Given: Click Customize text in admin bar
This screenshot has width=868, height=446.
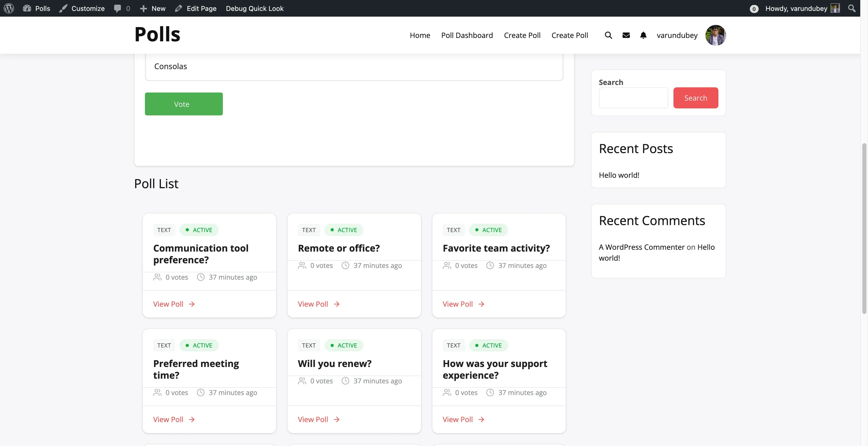Looking at the screenshot, I should coord(88,8).
